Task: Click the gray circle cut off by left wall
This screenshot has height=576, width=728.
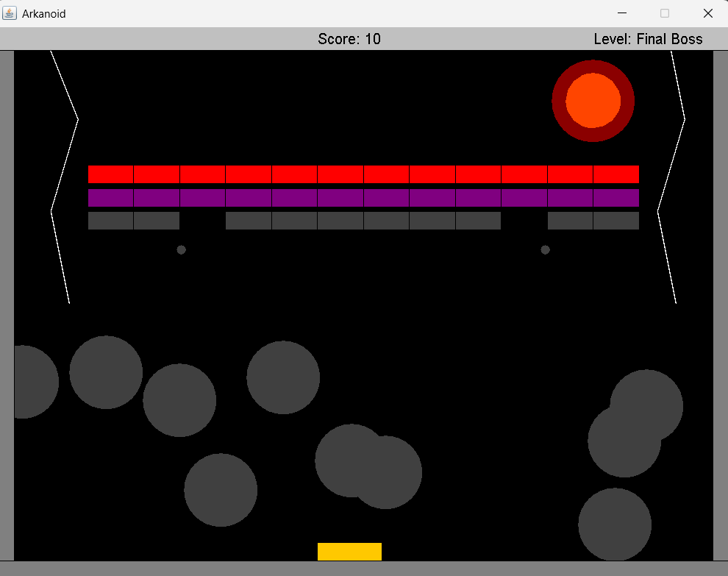Action: coord(33,382)
